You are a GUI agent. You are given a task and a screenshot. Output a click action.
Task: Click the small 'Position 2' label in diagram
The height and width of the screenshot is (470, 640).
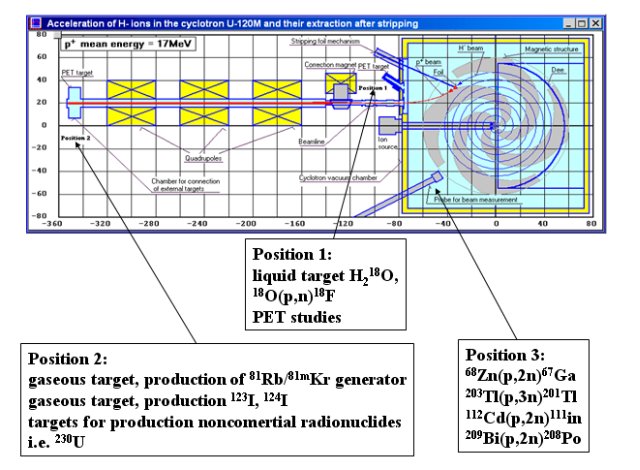coord(76,138)
